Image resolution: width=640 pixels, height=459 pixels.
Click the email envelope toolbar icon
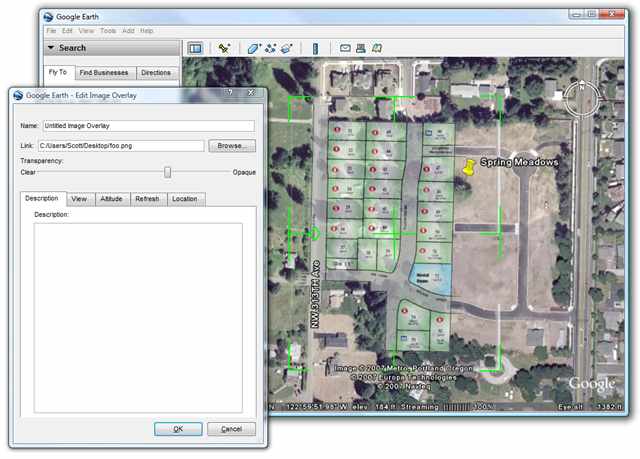pyautogui.click(x=345, y=48)
